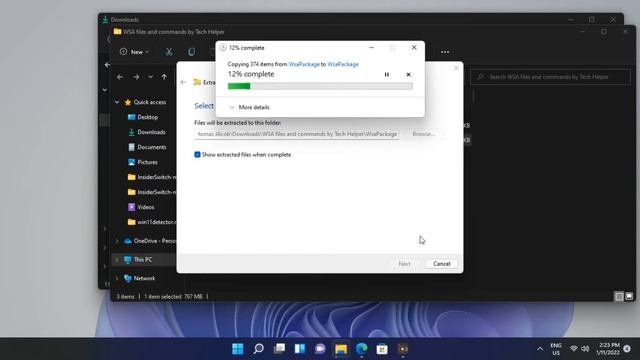This screenshot has height=360, width=640.
Task: Cancel the copy with the small X beside pause
Action: click(x=408, y=75)
